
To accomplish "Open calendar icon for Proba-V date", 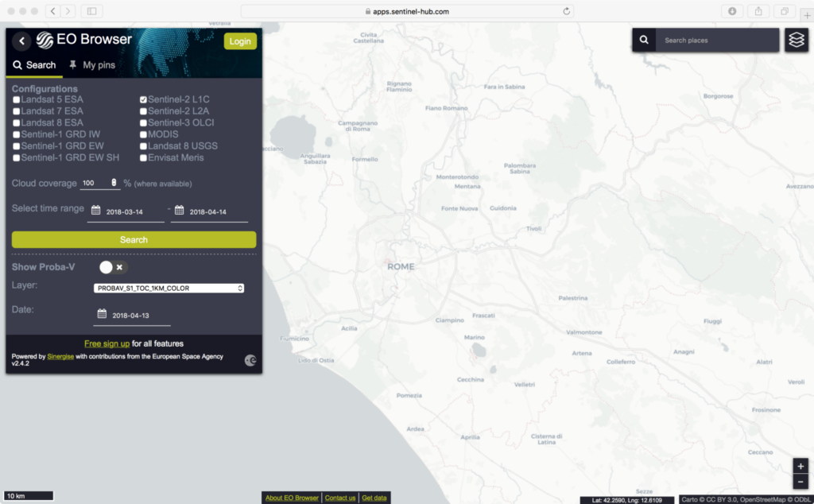I will click(x=102, y=313).
